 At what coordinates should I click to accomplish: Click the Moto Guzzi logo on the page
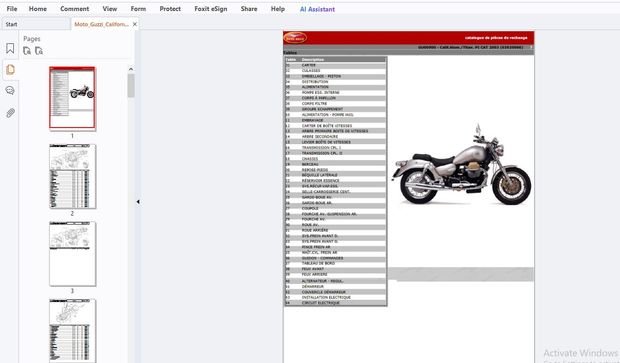point(295,38)
